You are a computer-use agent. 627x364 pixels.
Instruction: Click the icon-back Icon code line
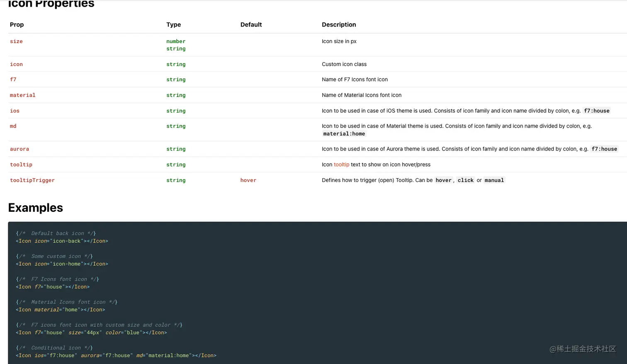tap(62, 241)
